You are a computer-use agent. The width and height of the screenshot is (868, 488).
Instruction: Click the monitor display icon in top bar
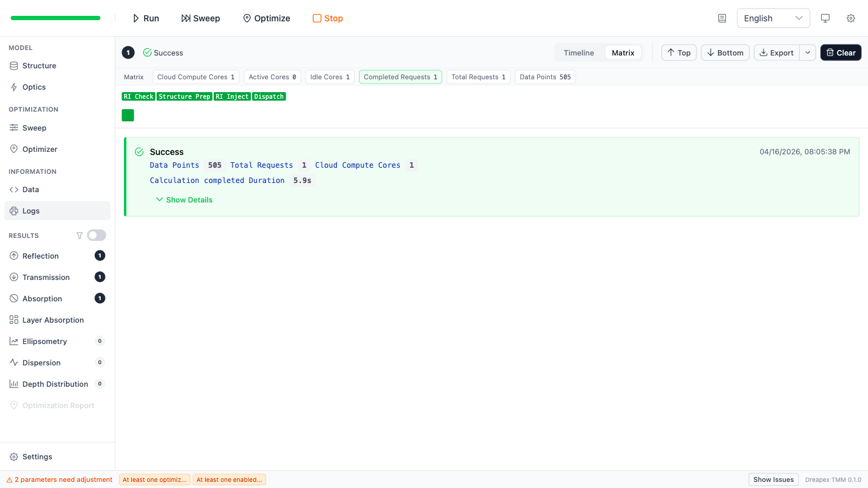pos(825,18)
